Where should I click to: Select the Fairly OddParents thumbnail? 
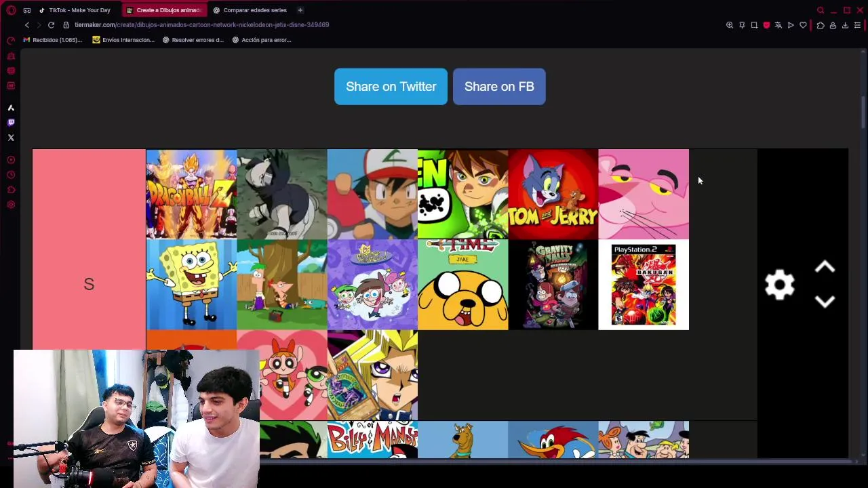click(372, 285)
